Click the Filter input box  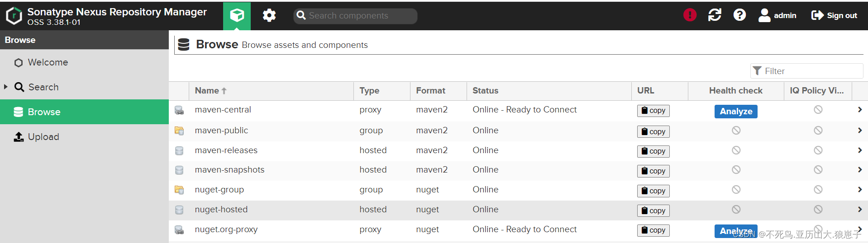pyautogui.click(x=807, y=71)
